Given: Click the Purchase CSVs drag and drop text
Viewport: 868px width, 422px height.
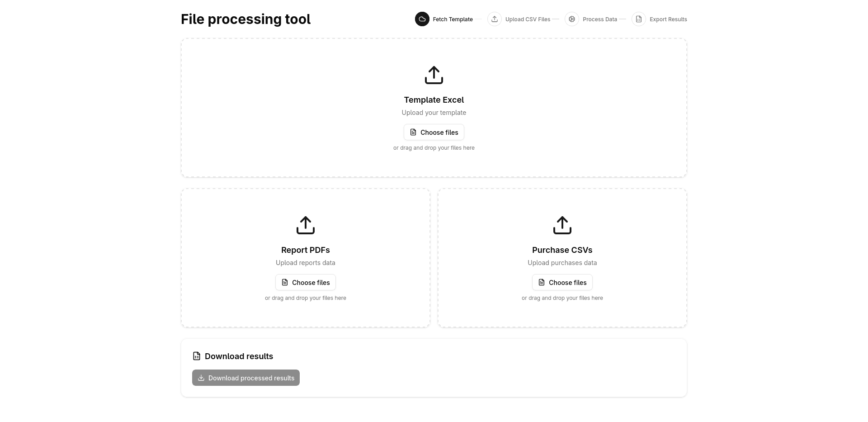Looking at the screenshot, I should click(x=562, y=298).
